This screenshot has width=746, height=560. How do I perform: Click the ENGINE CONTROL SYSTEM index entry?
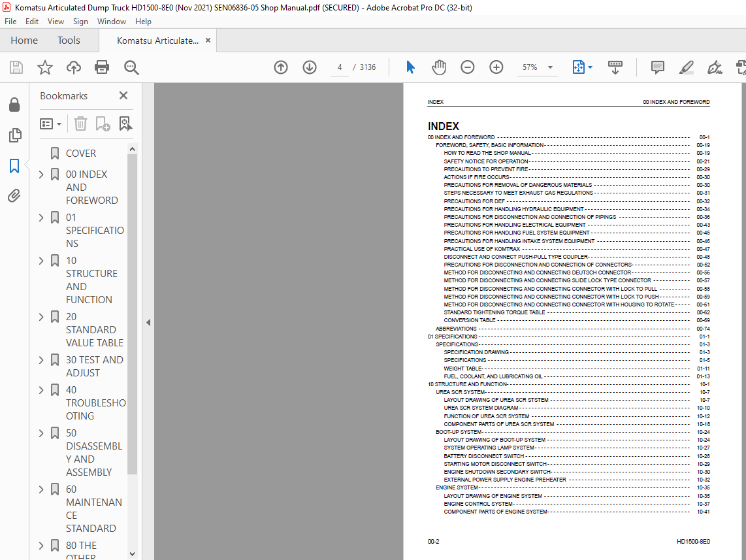click(478, 504)
